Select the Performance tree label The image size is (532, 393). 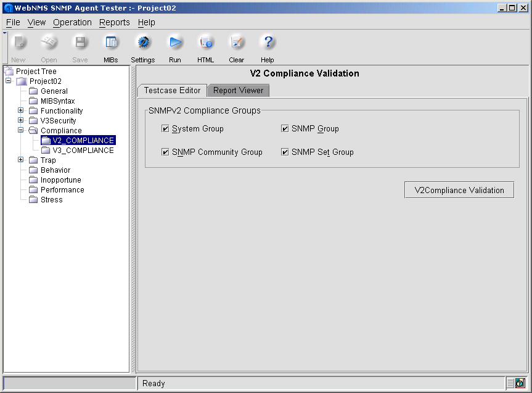tap(62, 189)
